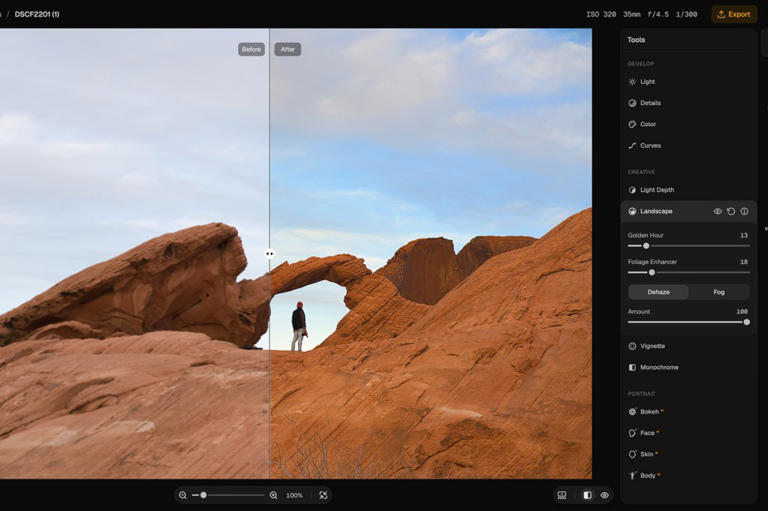Show Landscape tool info
This screenshot has width=768, height=511.
coord(744,212)
